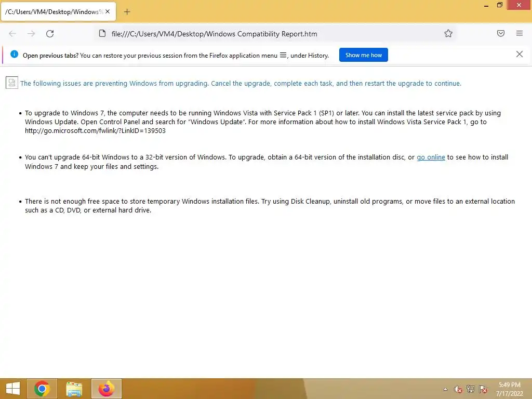Viewport: 532px width, 399px height.
Task: Reload the Compatibility Report page
Action: click(50, 34)
